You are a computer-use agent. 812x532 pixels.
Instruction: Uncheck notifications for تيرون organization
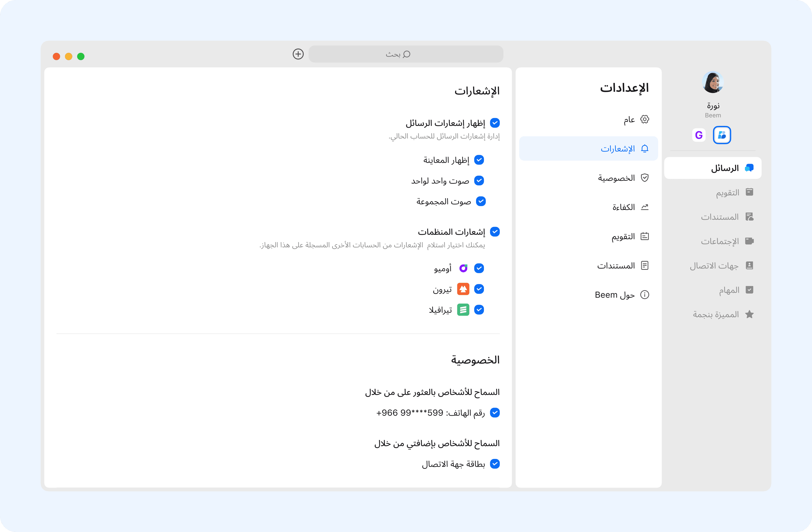[x=479, y=289]
